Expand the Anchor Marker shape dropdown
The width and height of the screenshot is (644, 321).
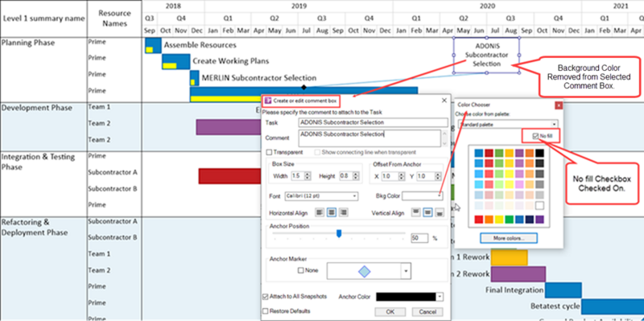pos(406,271)
